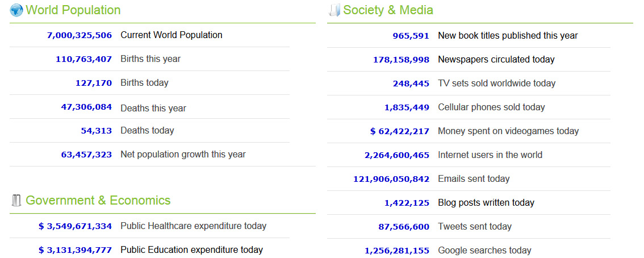Screen dimensions: 644x258
Task: Click the Current World Population label
Action: pos(172,35)
